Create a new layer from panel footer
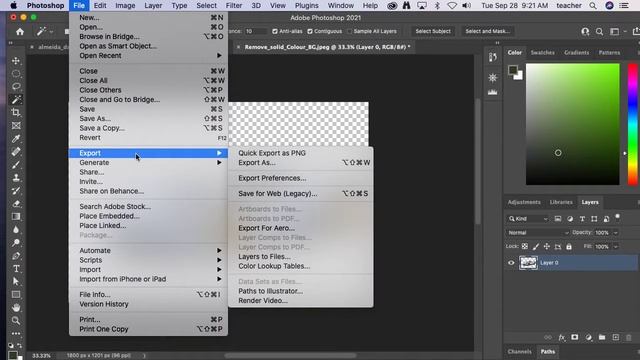This screenshot has height=360, width=640. tap(616, 337)
